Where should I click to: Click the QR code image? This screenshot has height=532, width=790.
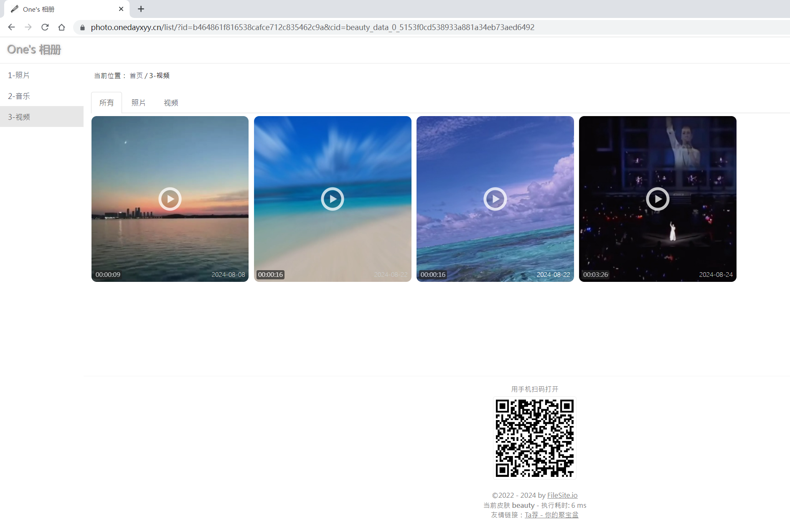[535, 438]
